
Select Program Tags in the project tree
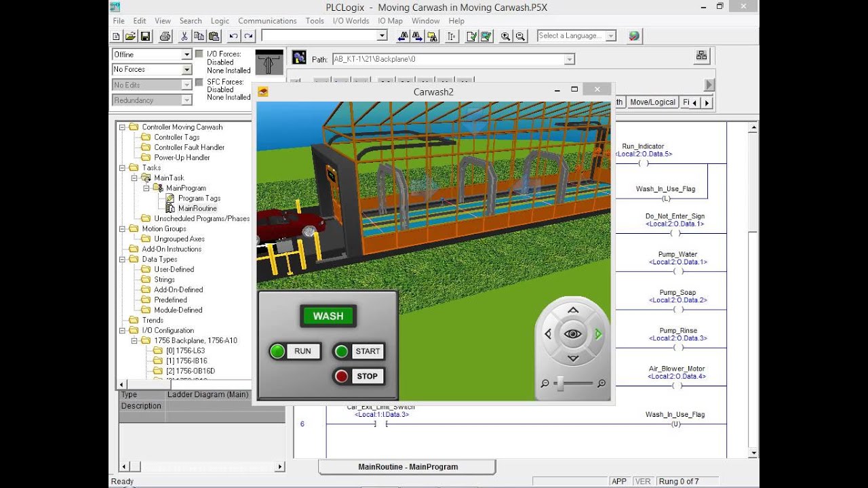tap(199, 198)
